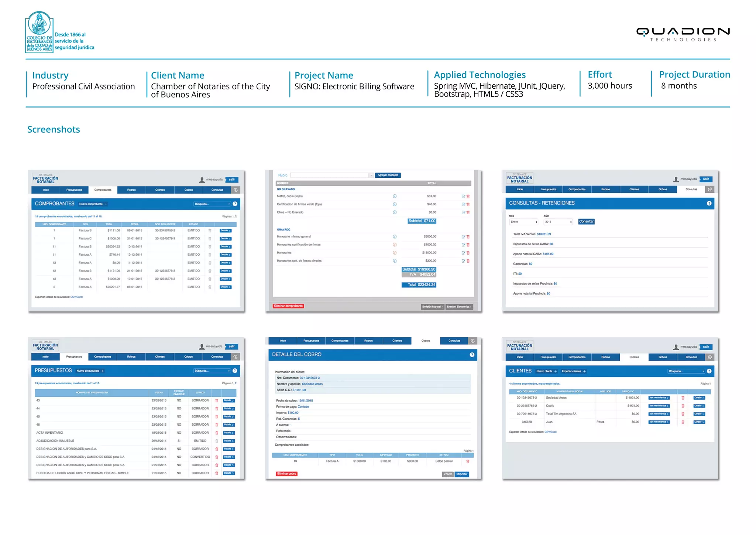This screenshot has width=756, height=535.
Task: Click trash icon for presupuesto 43
Action: click(x=217, y=401)
